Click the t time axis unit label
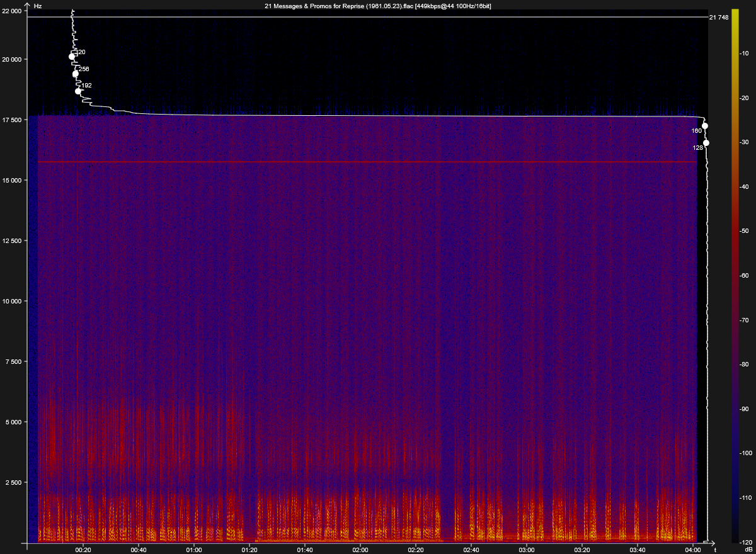This screenshot has height=554, width=756. pyautogui.click(x=714, y=549)
